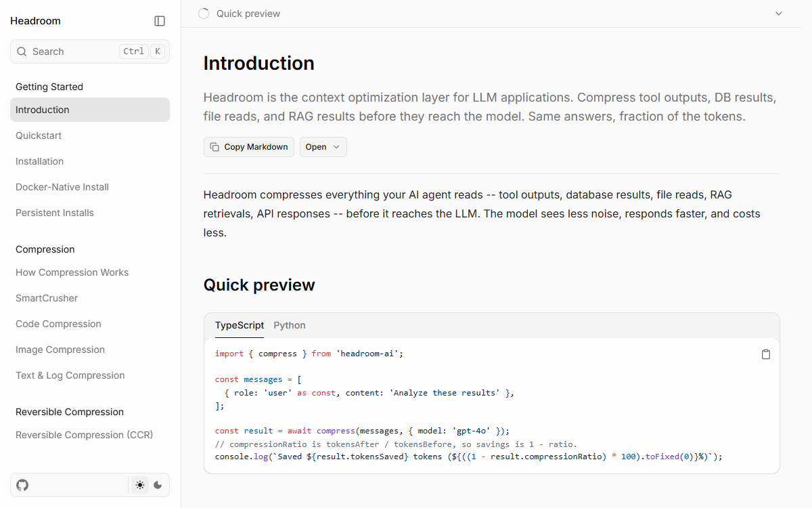
Task: Click the Compression section label
Action: point(45,249)
